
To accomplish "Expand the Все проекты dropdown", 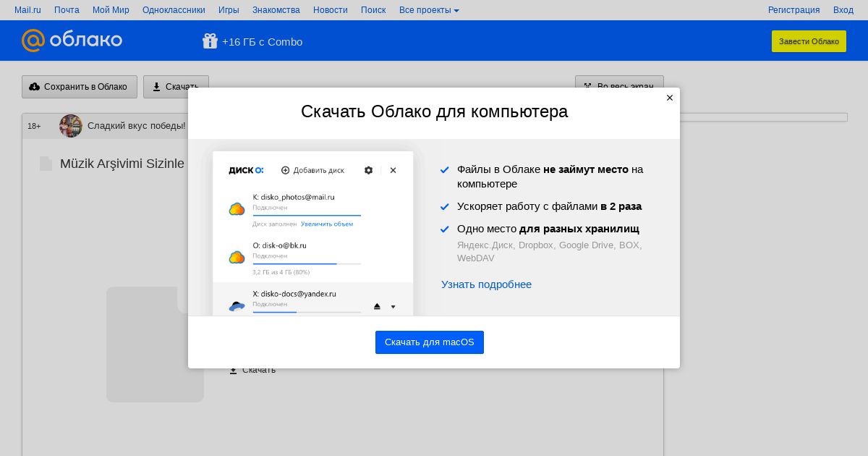I will tap(429, 10).
